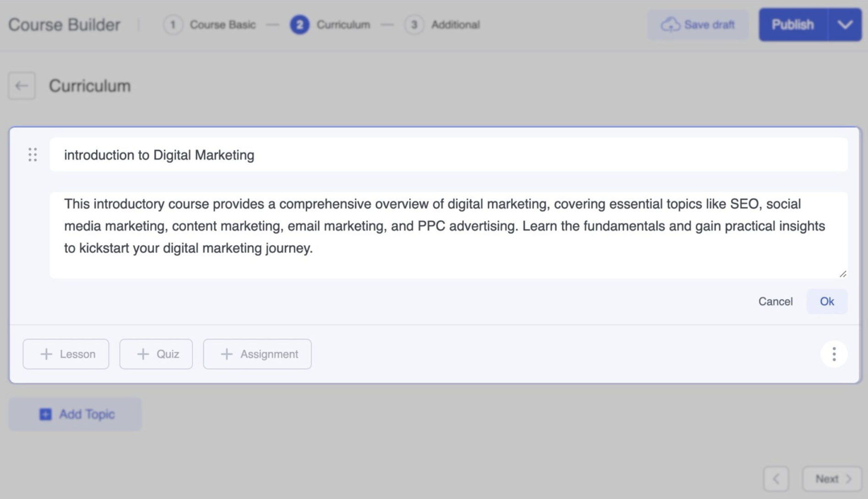This screenshot has width=868, height=499.
Task: Open the topic three-dot options menu
Action: pos(834,354)
